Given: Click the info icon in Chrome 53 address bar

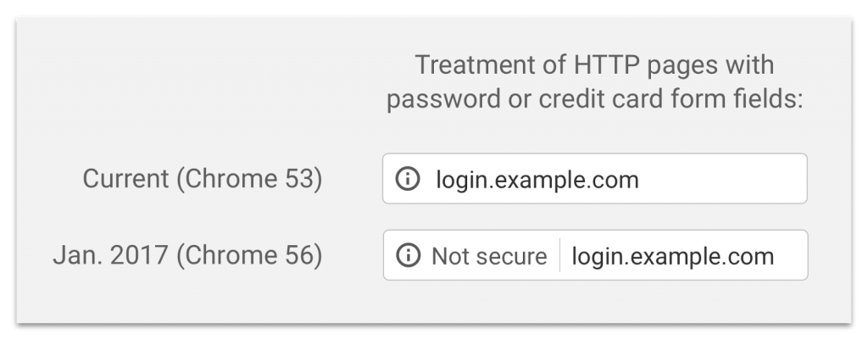Looking at the screenshot, I should [x=409, y=179].
